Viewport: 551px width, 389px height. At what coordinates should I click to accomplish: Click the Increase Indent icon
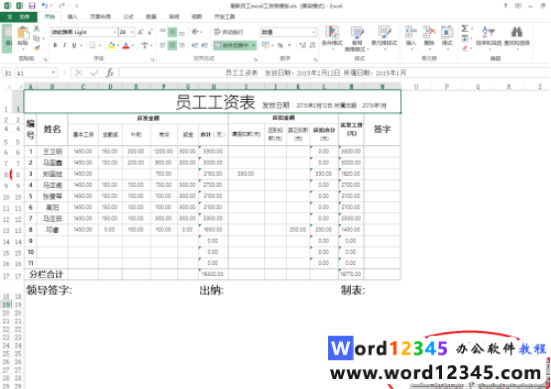[205, 45]
